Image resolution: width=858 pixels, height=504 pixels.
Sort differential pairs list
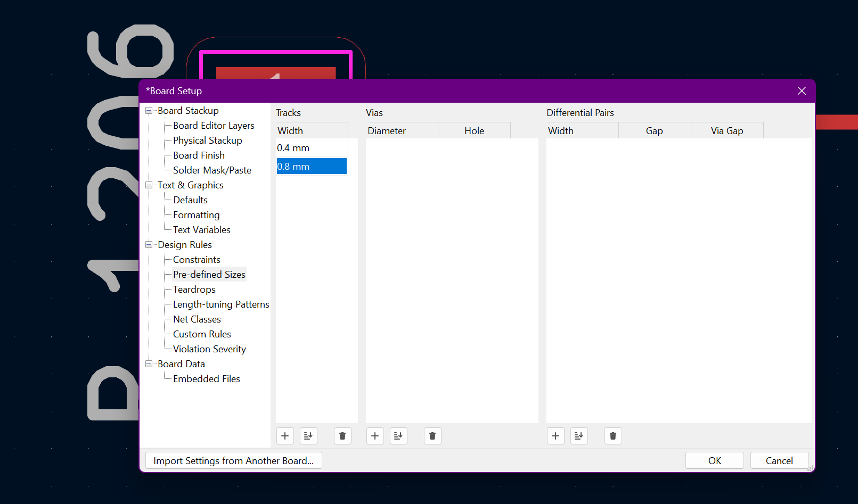coord(579,436)
